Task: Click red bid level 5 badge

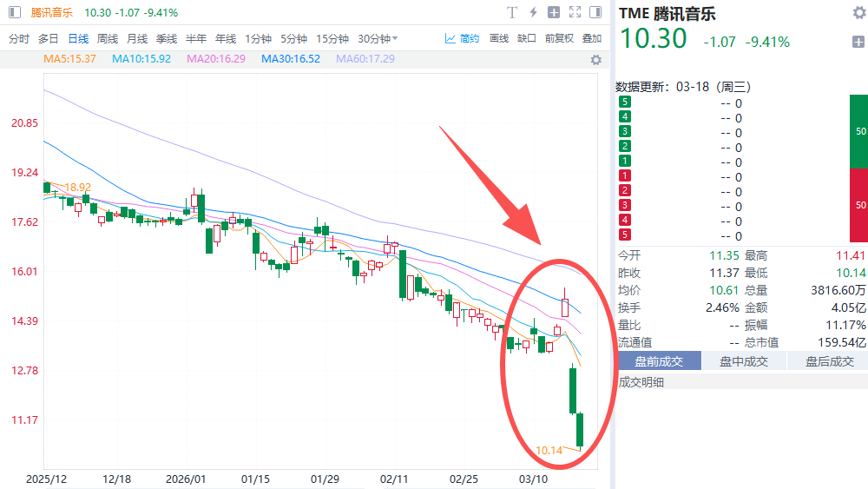Action: point(625,235)
